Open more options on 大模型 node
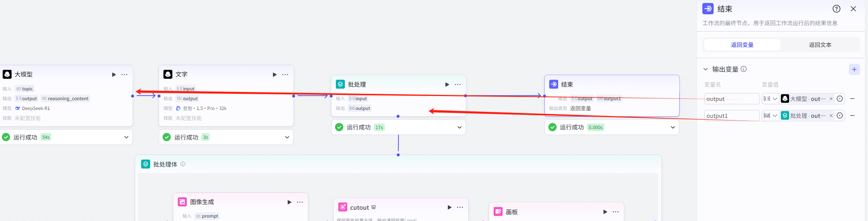This screenshot has width=868, height=221. click(x=124, y=75)
